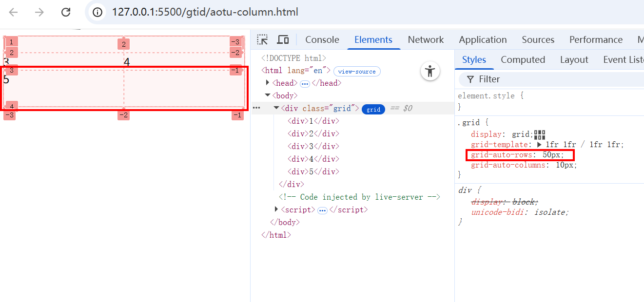Select the <!DOCTYPE html> line
Viewport: 644px width, 302px height.
pyautogui.click(x=293, y=58)
